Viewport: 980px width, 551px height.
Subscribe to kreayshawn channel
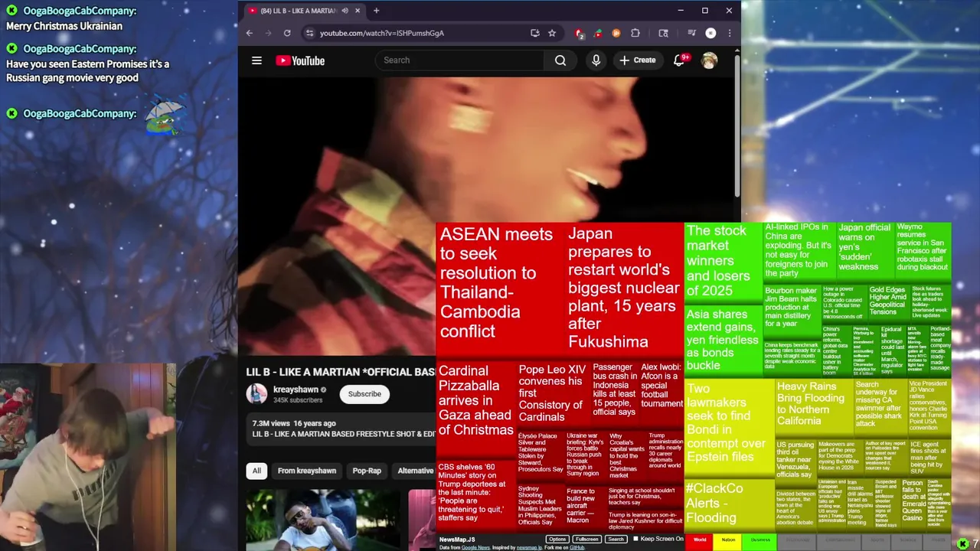tap(364, 393)
